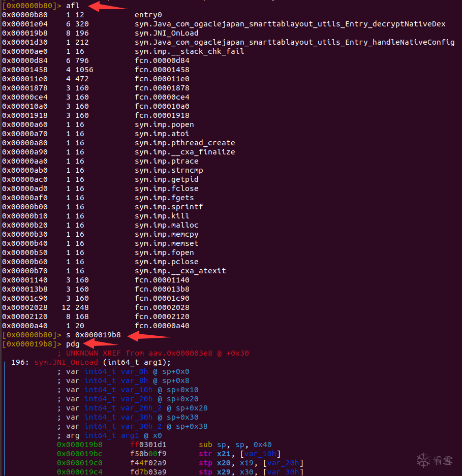The height and width of the screenshot is (476, 462).
Task: Click function name fcn.00002028
Action: coord(162,307)
